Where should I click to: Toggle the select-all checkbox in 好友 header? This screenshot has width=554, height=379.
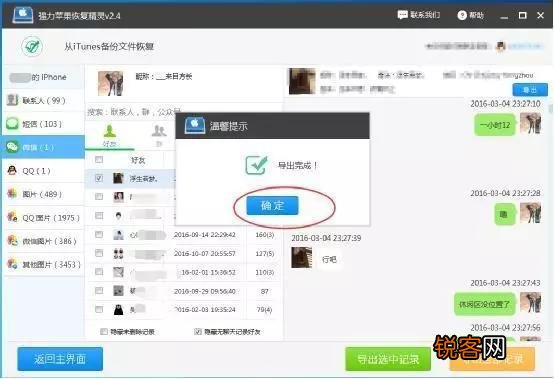pos(99,160)
